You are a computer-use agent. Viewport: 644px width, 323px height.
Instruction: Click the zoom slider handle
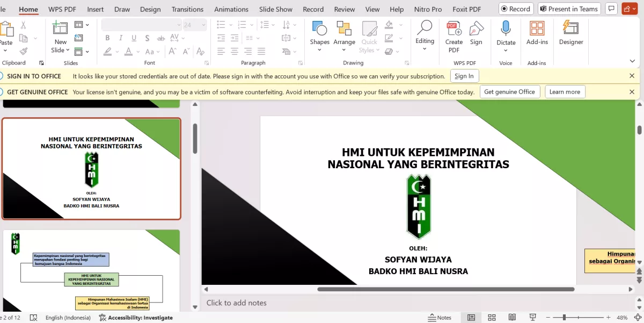pos(564,318)
